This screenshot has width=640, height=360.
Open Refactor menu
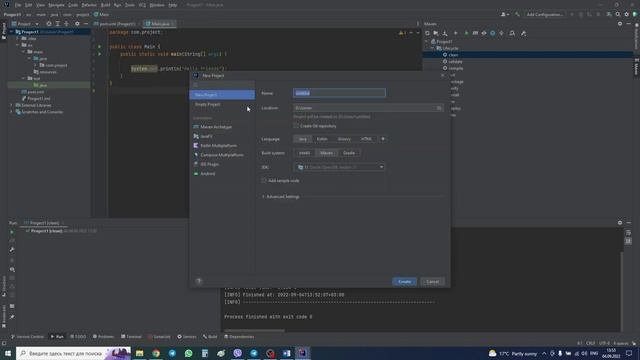(89, 5)
